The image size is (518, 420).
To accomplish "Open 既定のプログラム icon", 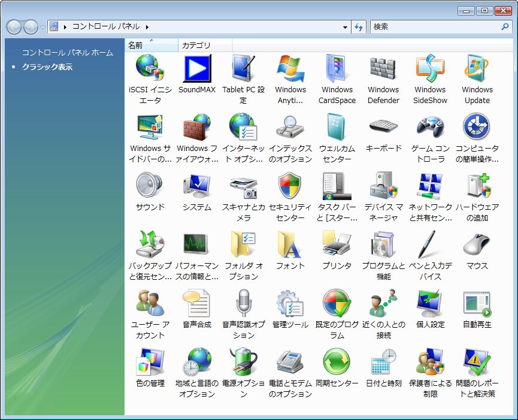I will (337, 303).
